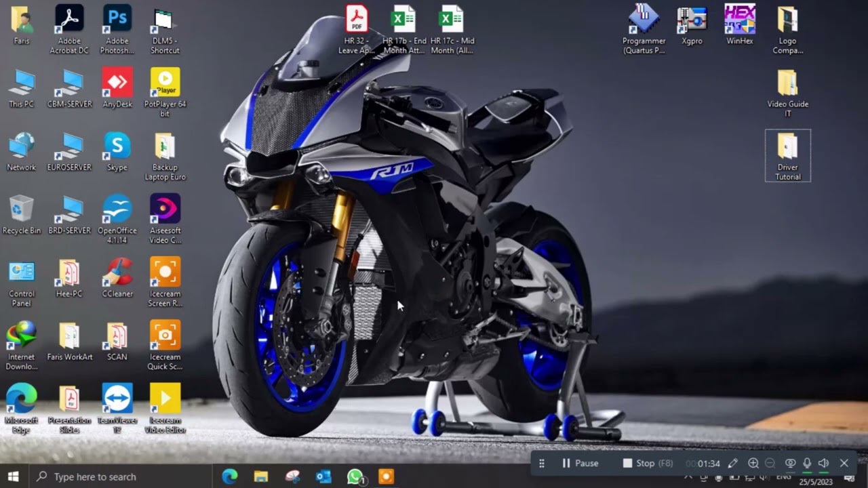Click the taskbar search box
The height and width of the screenshot is (488, 868).
[120, 476]
